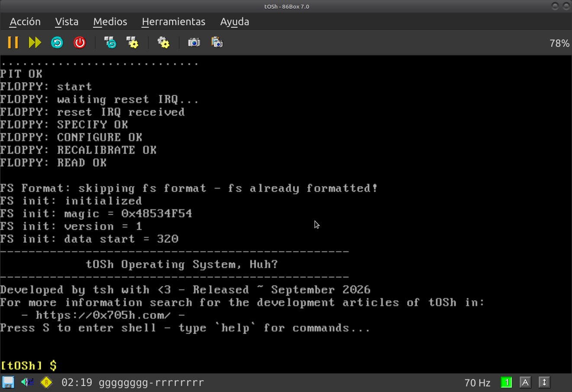Click the up-down arrow keyboard indicator
The width and height of the screenshot is (572, 392).
click(x=544, y=382)
